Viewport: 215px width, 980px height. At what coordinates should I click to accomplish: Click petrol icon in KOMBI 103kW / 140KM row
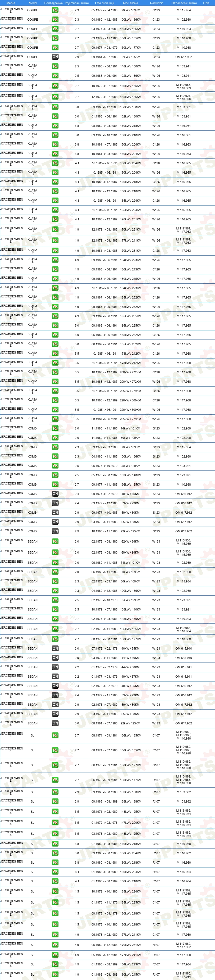point(55,475)
